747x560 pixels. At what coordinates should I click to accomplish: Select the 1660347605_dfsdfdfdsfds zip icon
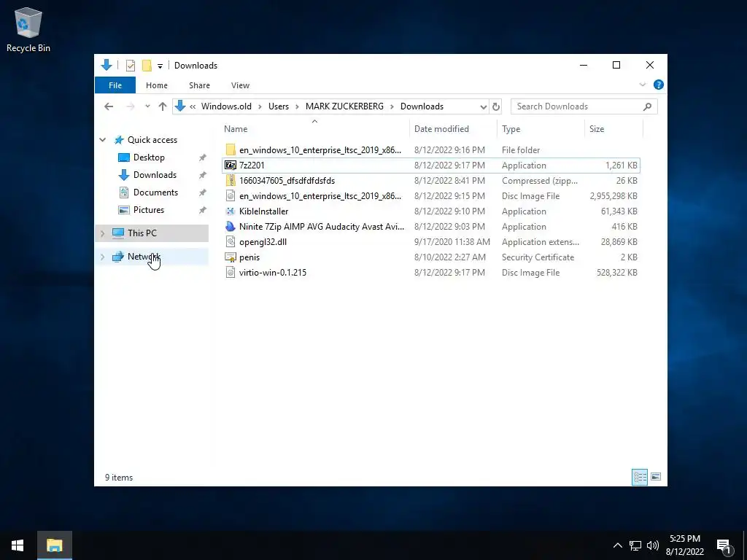[231, 181]
